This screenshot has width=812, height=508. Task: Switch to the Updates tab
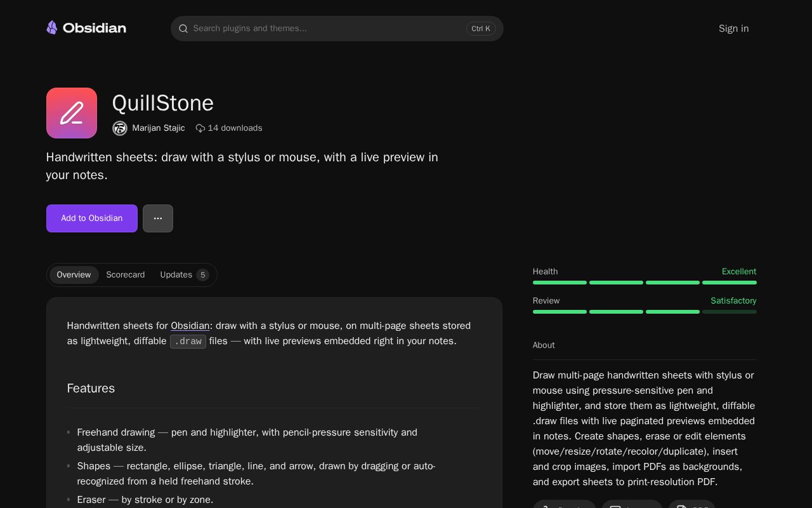pyautogui.click(x=184, y=275)
